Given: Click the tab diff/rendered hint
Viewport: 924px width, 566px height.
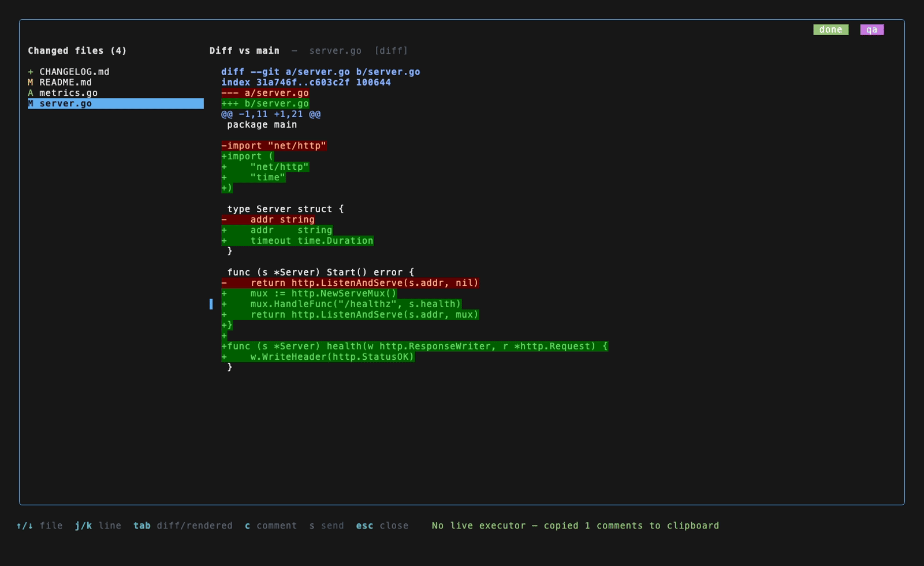Looking at the screenshot, I should point(183,526).
